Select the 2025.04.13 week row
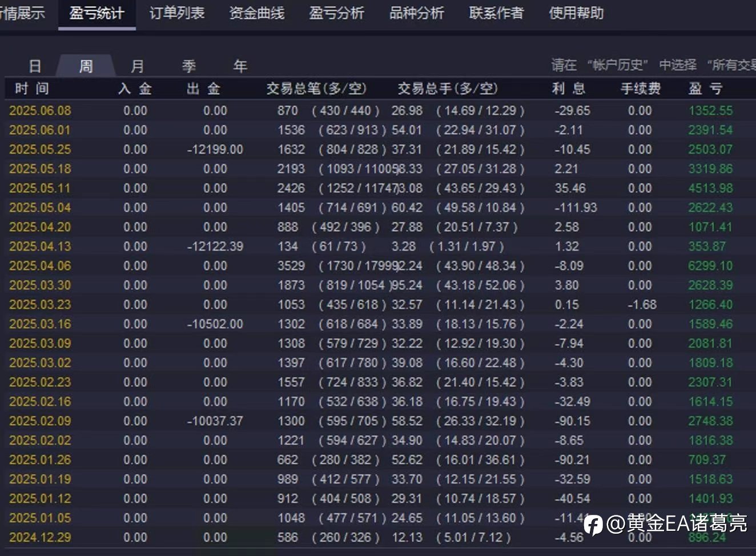The height and width of the screenshot is (556, 756). pos(378,247)
